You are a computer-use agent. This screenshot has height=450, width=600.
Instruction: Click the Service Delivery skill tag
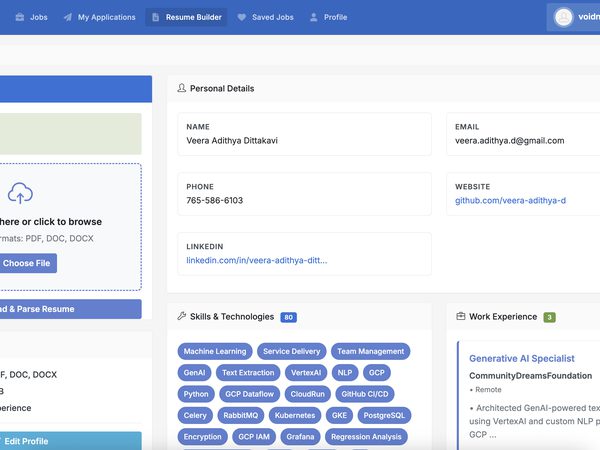pyautogui.click(x=292, y=351)
